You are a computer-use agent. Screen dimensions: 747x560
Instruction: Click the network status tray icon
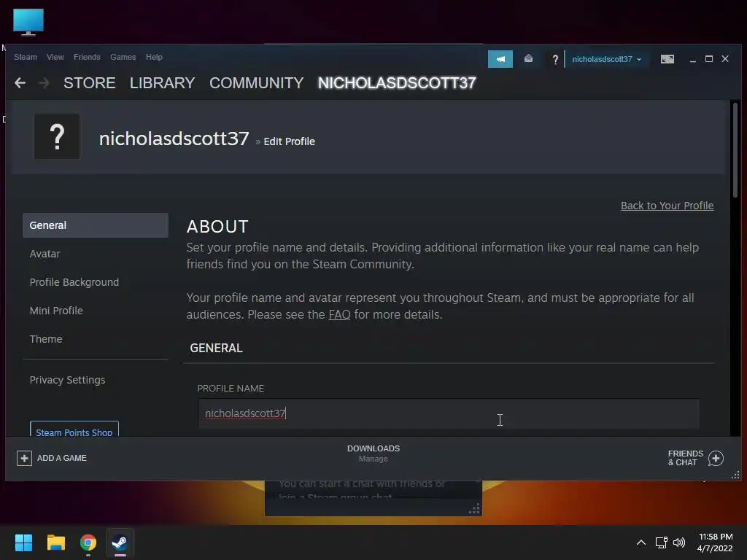tap(661, 542)
